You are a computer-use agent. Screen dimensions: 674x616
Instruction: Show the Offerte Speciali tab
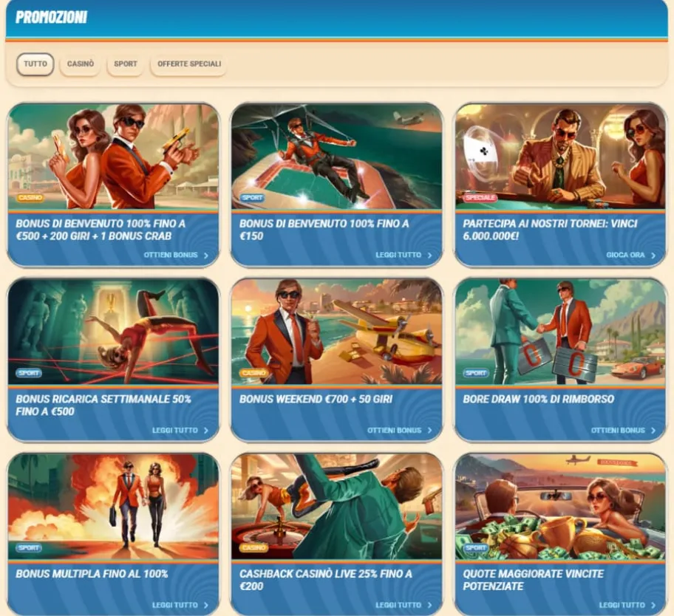tap(189, 64)
